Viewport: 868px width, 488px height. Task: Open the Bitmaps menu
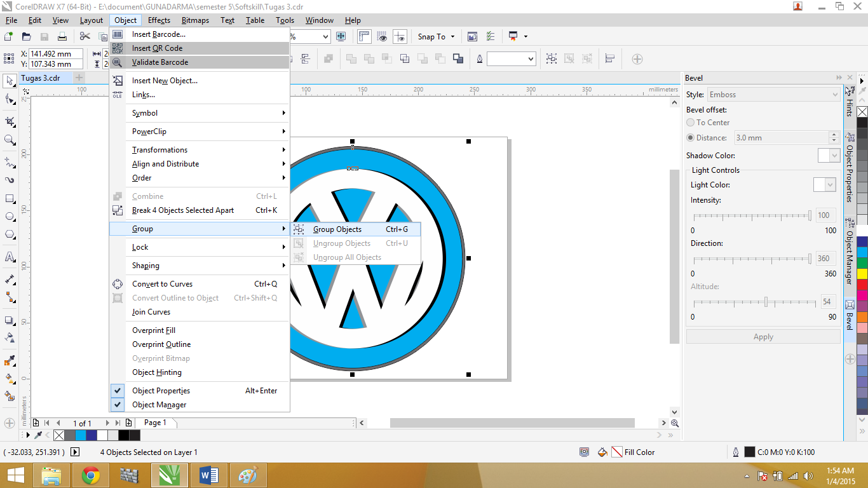tap(195, 20)
